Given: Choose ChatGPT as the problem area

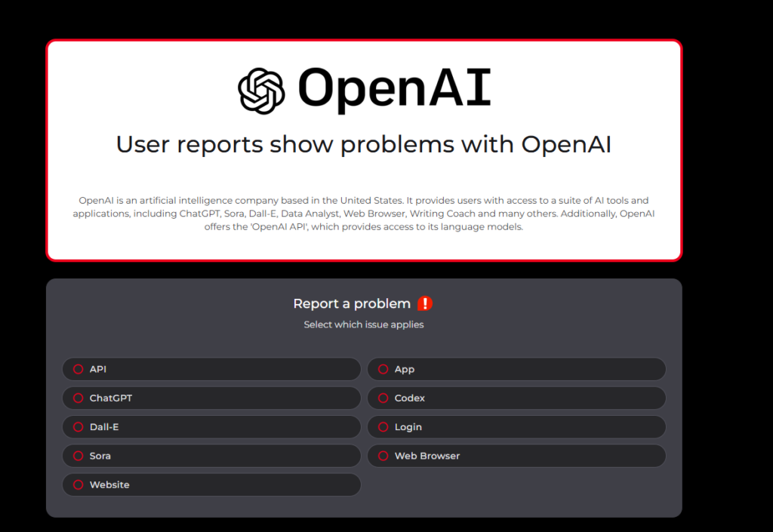Looking at the screenshot, I should point(78,398).
